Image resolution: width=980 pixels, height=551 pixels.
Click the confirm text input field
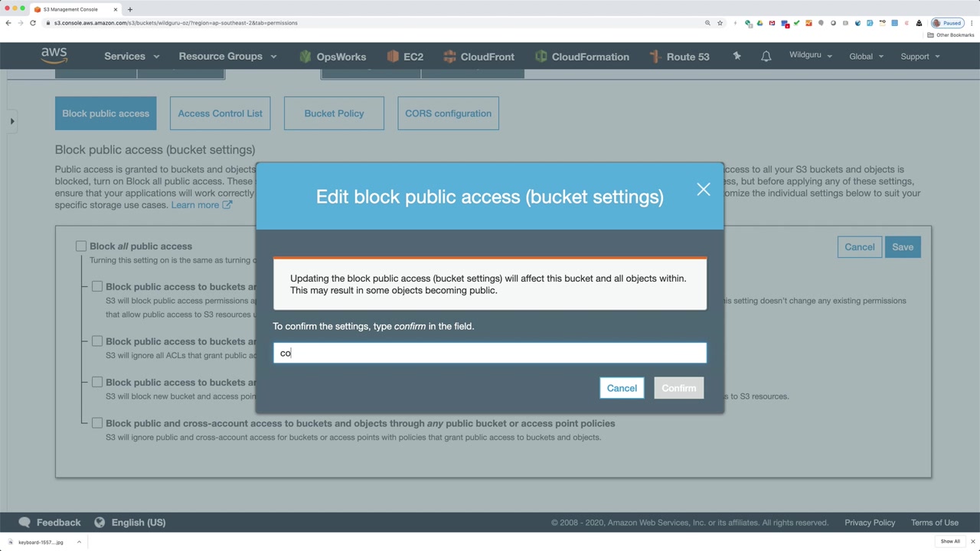tap(490, 353)
